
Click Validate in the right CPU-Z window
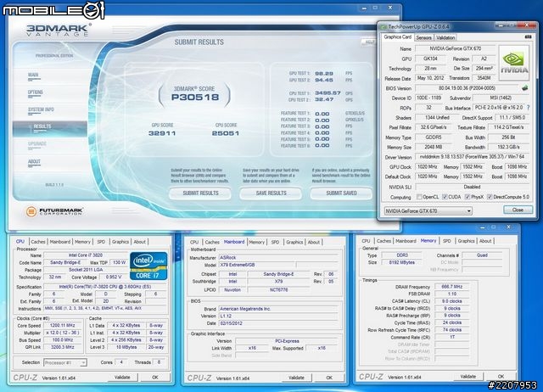[x=467, y=376]
